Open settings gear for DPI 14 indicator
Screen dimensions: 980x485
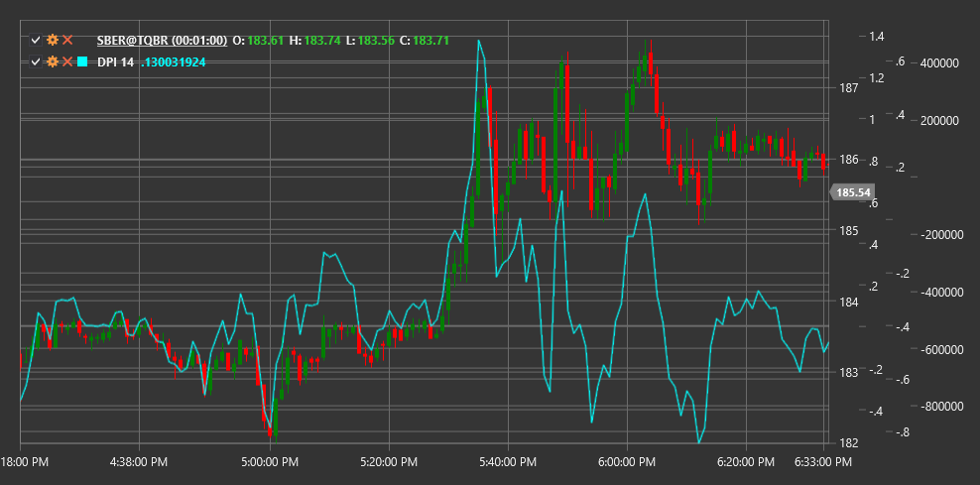(x=53, y=61)
